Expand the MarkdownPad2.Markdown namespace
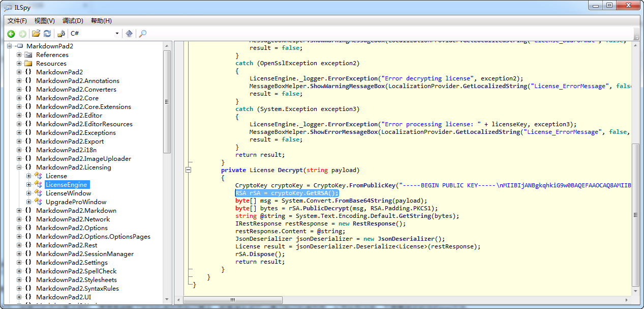 click(x=19, y=210)
